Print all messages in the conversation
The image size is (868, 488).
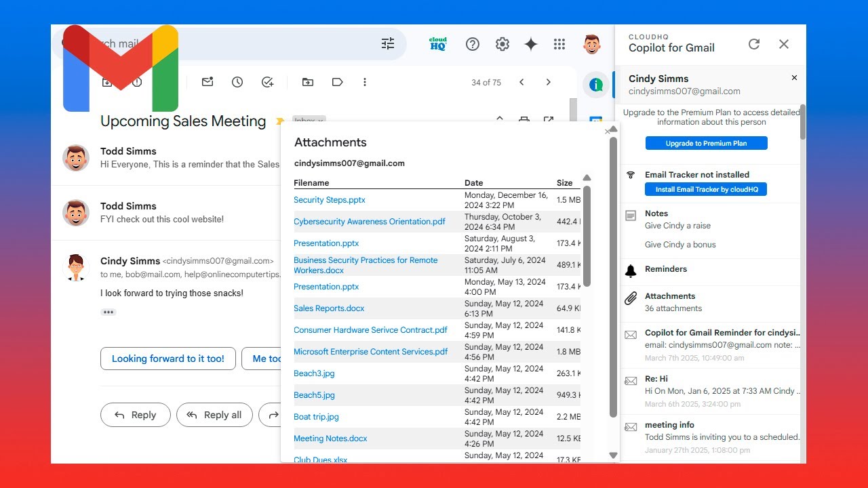coord(524,119)
